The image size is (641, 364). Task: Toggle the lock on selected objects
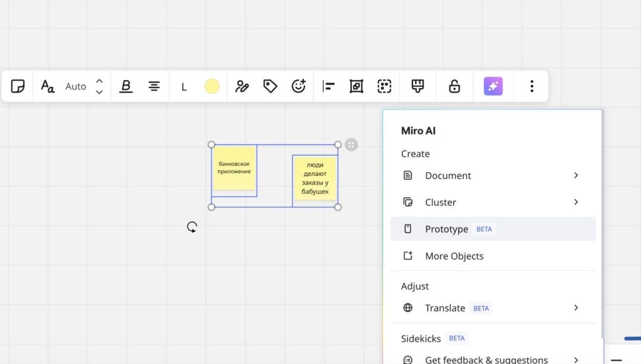tap(454, 86)
